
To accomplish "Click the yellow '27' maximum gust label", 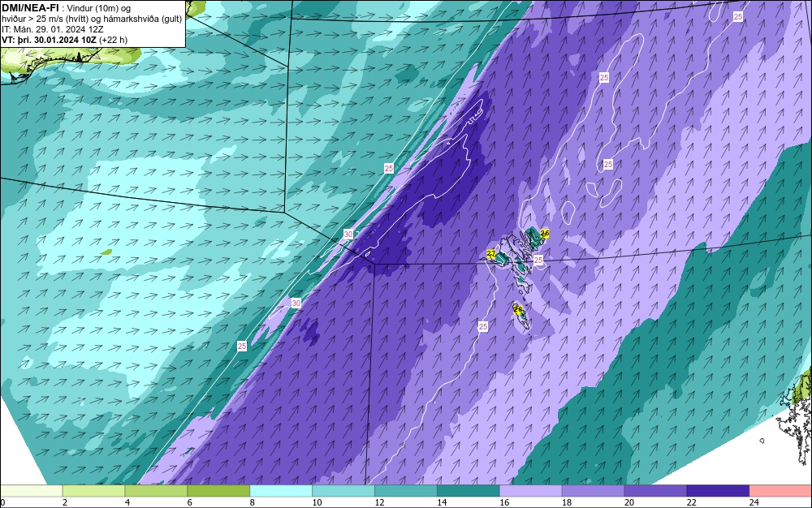I will point(491,253).
